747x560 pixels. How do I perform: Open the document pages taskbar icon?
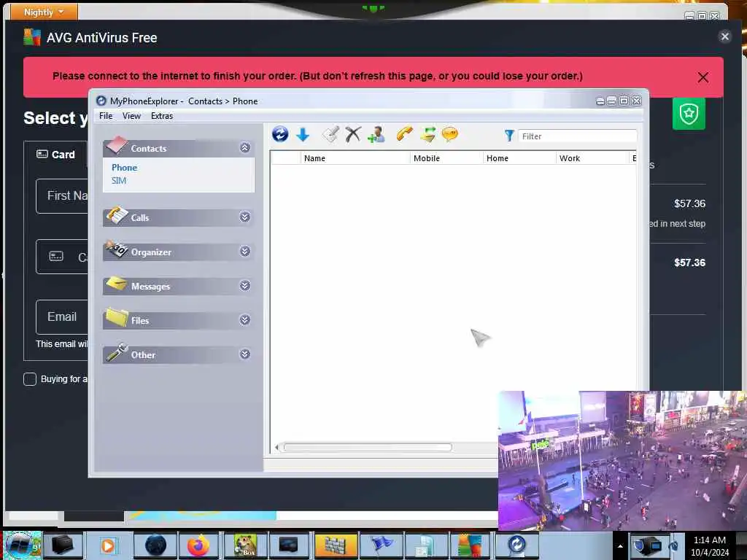[x=425, y=545]
